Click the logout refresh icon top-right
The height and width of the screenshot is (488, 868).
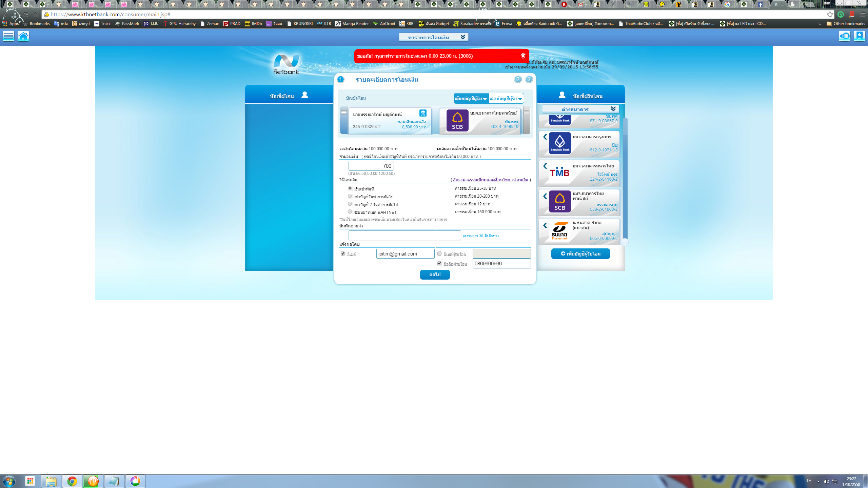[x=845, y=36]
